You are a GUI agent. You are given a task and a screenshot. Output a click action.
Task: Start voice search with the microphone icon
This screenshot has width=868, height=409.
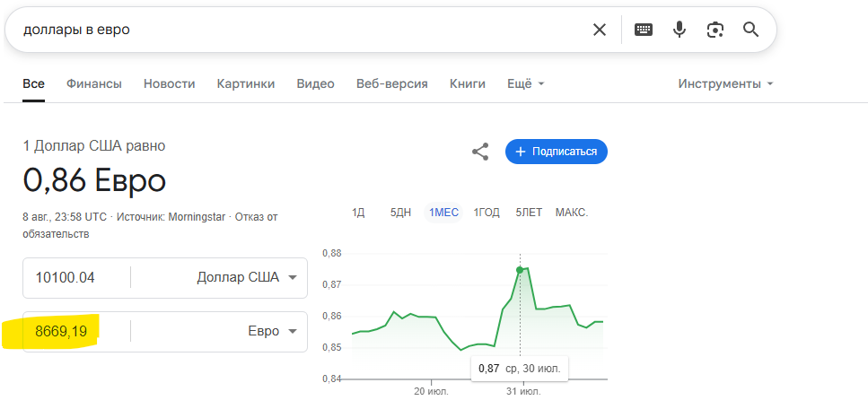[x=679, y=30]
